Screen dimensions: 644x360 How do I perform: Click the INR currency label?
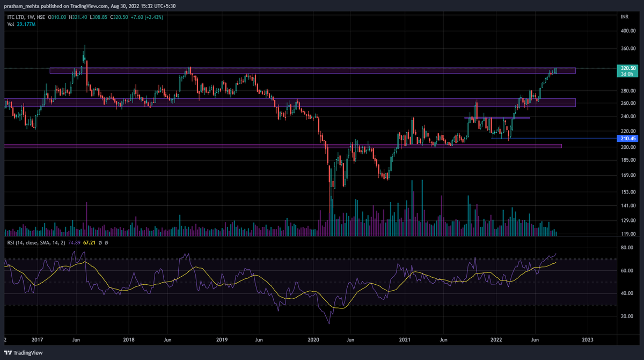point(624,17)
